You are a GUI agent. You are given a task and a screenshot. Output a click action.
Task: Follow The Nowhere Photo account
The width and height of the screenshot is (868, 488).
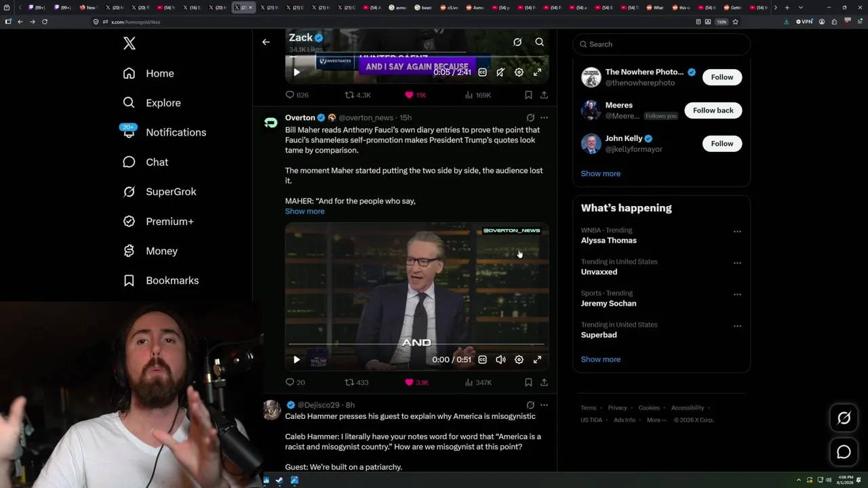tap(722, 77)
